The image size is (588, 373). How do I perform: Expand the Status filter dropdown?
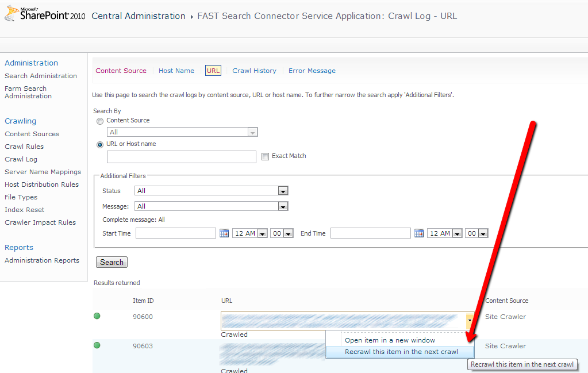coord(282,191)
